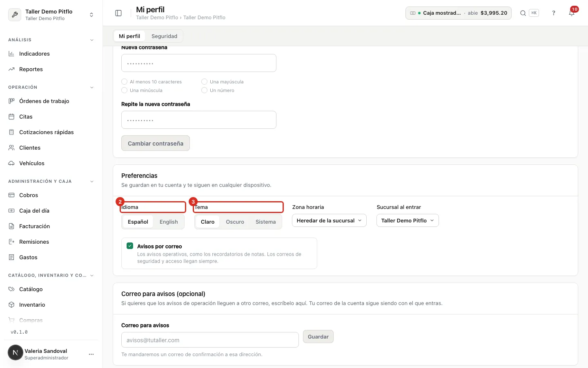Click the Clientes people icon
The image size is (588, 368).
tap(11, 148)
